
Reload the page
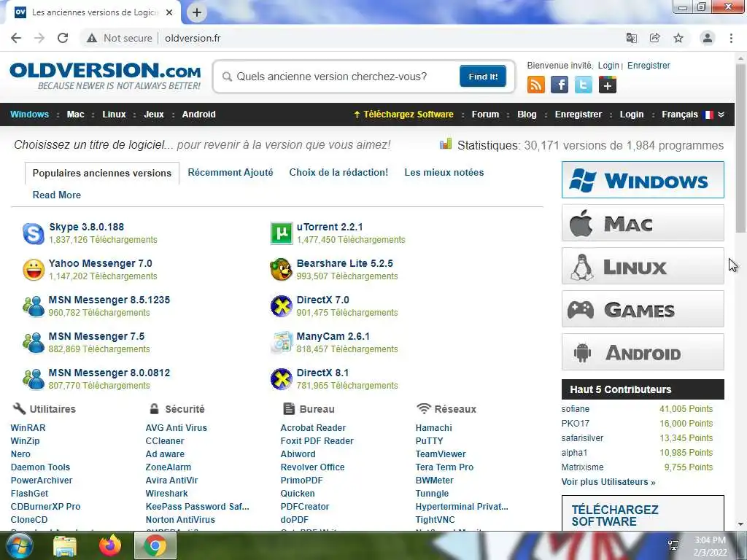(x=63, y=38)
